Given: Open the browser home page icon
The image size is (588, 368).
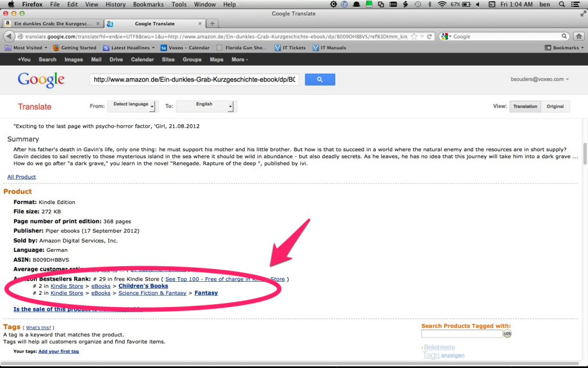Looking at the screenshot, I should coord(579,36).
